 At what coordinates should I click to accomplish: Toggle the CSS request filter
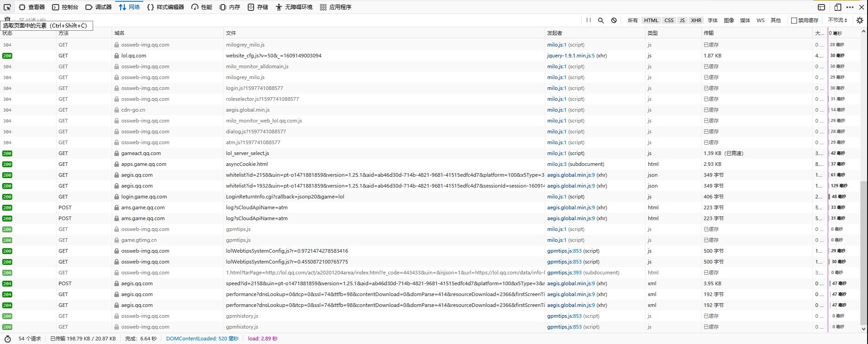coord(669,20)
